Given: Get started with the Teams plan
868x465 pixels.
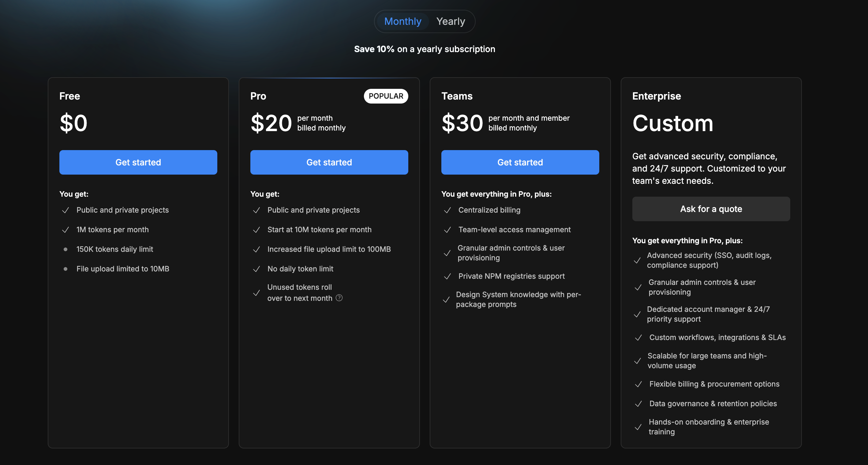Looking at the screenshot, I should (520, 162).
